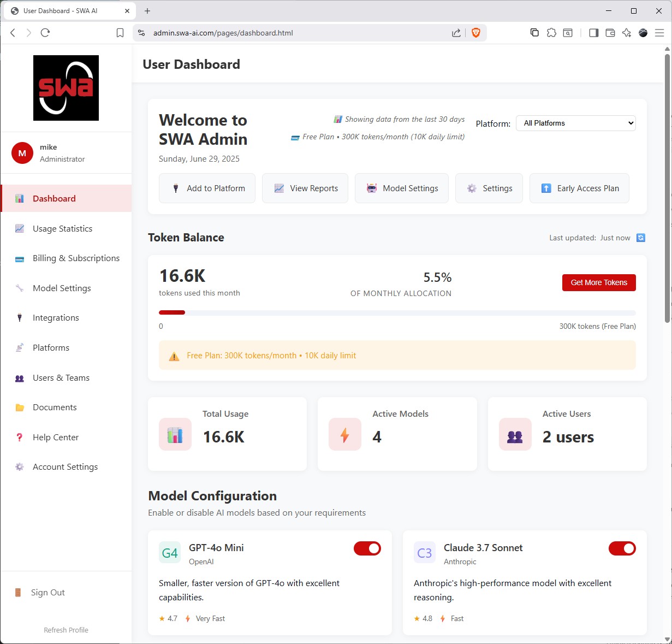Click the C3 badge for Claude 3.7 Sonnet
Image resolution: width=672 pixels, height=644 pixels.
pos(425,553)
